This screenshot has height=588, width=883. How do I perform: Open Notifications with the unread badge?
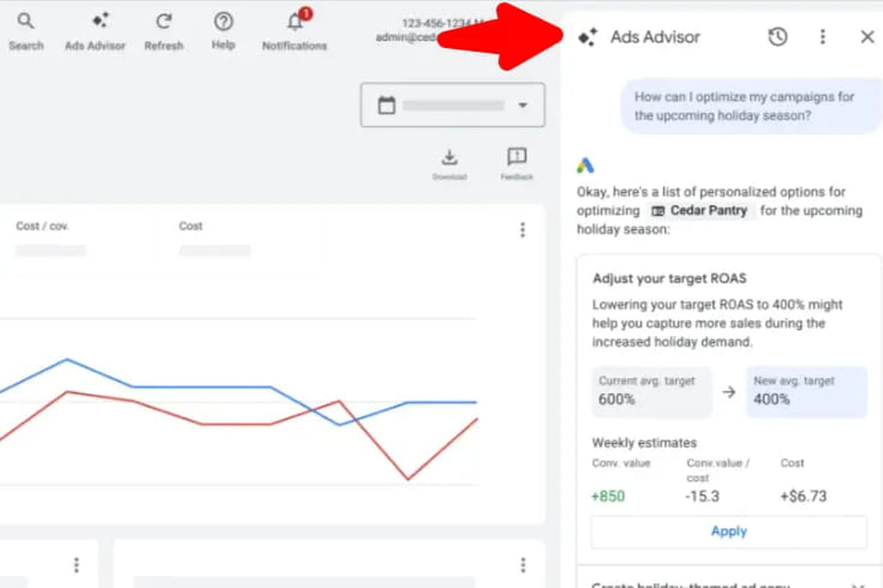pyautogui.click(x=294, y=23)
